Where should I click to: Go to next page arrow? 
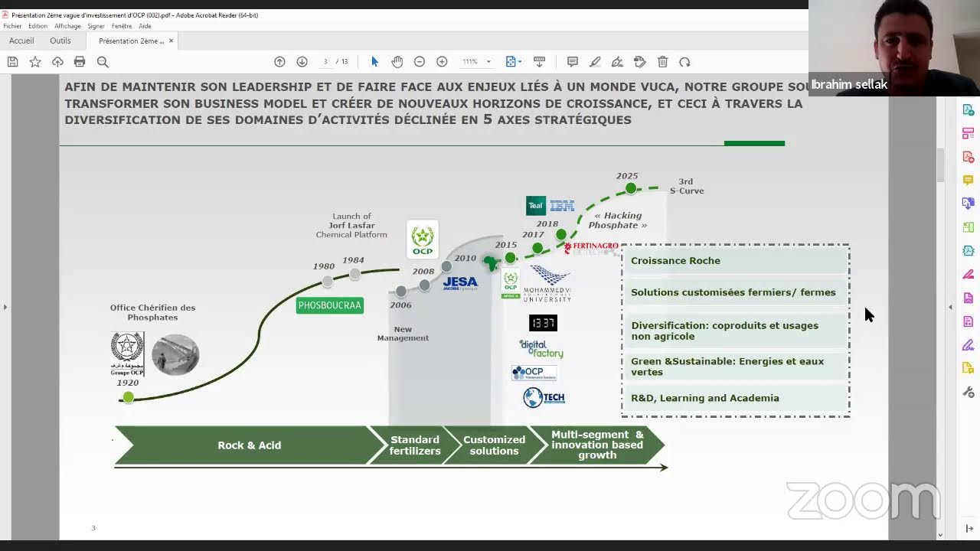pos(302,62)
